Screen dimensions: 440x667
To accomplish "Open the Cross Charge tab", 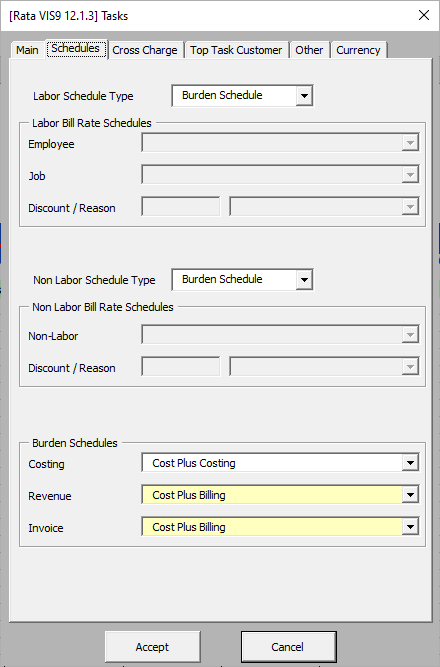I will coord(145,50).
